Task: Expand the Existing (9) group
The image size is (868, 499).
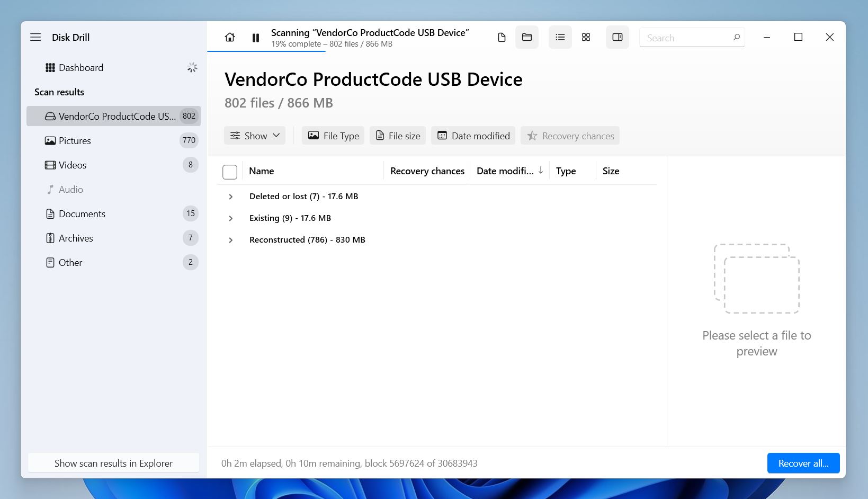Action: (x=231, y=218)
